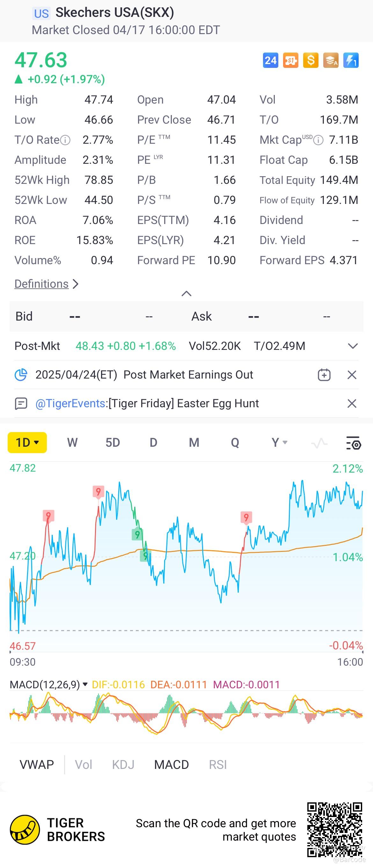Collapse the stock statistics panel
Image resolution: width=373 pixels, height=868 pixels.
[186, 293]
